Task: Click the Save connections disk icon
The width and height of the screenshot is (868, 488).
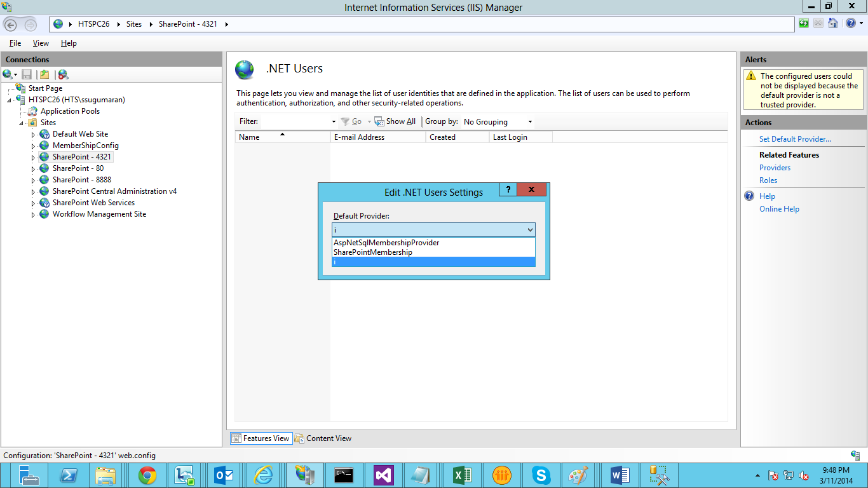Action: [x=27, y=74]
